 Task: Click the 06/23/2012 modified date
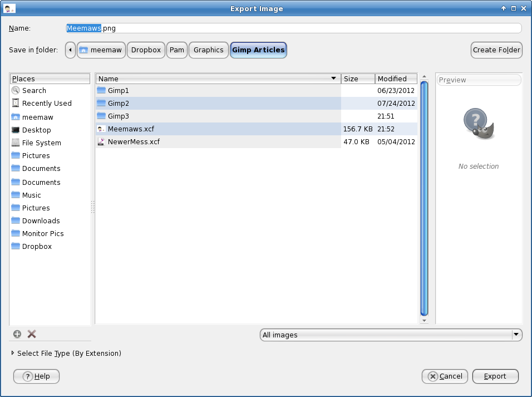396,91
